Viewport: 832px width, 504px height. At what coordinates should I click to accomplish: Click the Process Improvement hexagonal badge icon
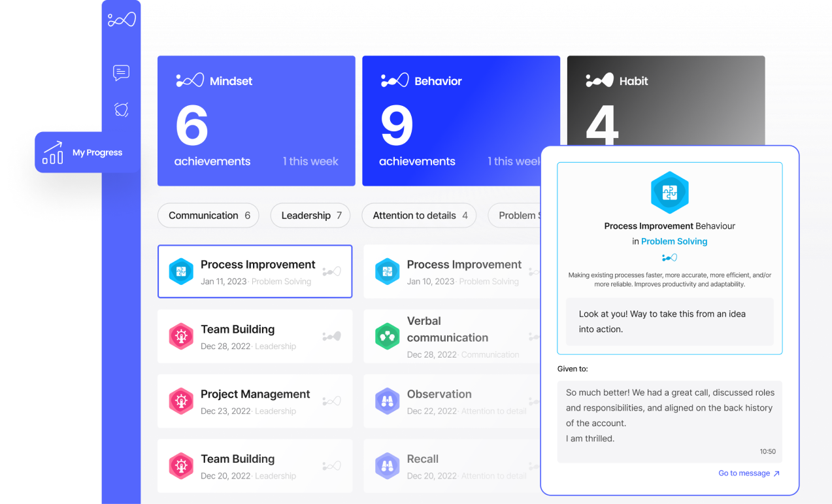(181, 271)
